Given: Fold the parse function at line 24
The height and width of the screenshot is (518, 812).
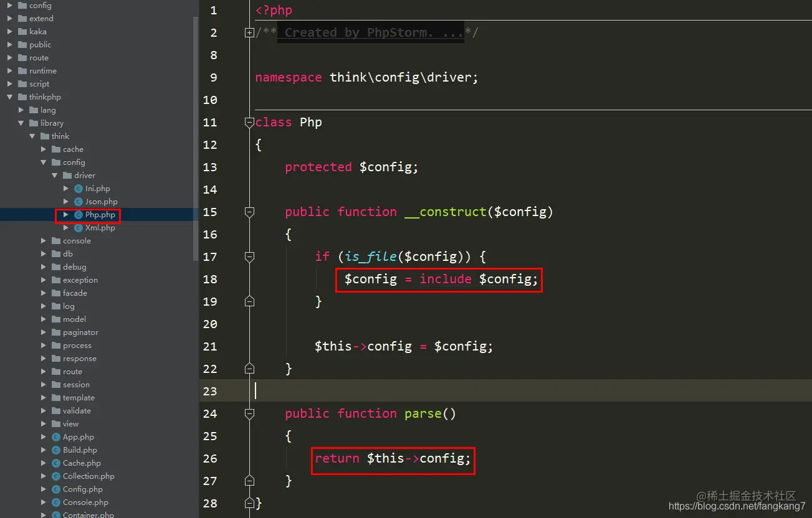Looking at the screenshot, I should tap(249, 413).
